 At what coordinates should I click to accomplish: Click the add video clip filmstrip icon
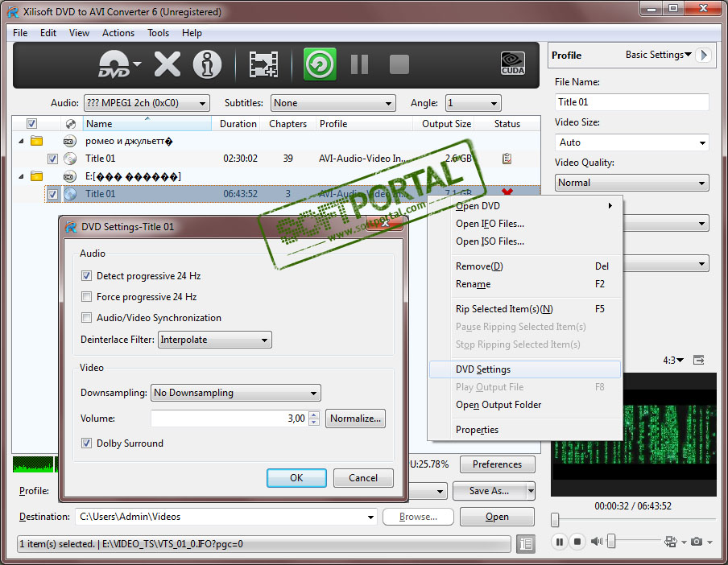(x=263, y=64)
